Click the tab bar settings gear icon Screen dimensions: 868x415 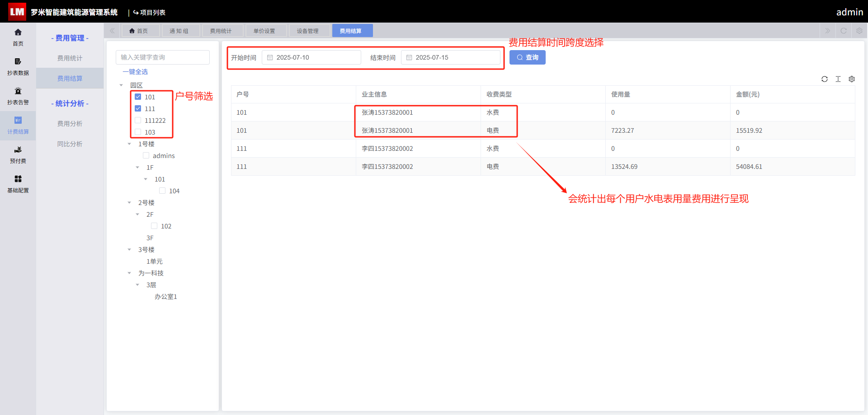tap(859, 31)
